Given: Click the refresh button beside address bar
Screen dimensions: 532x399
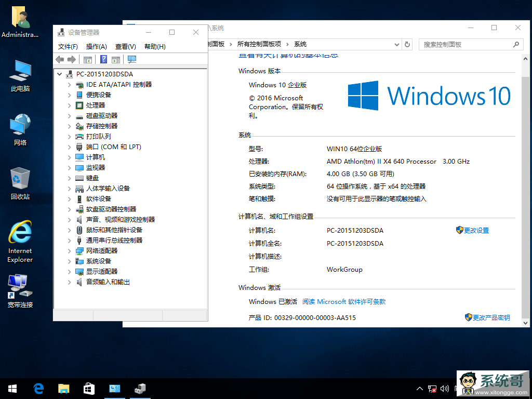Looking at the screenshot, I should pos(407,45).
